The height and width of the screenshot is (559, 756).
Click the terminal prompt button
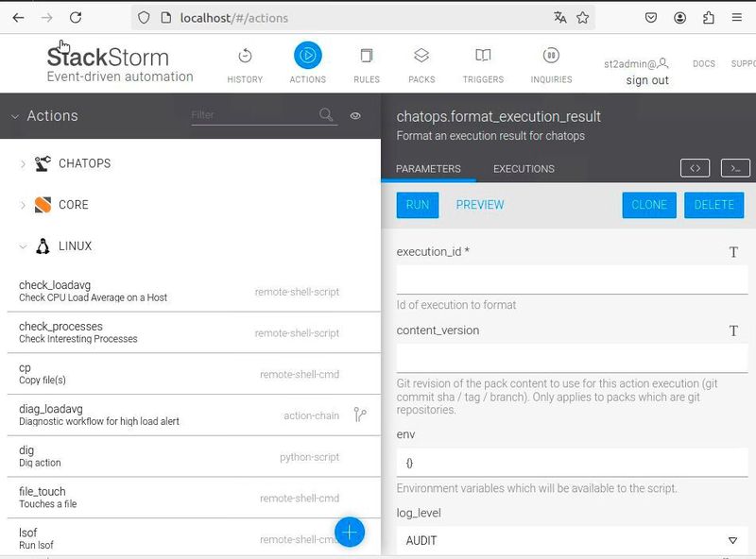(735, 168)
